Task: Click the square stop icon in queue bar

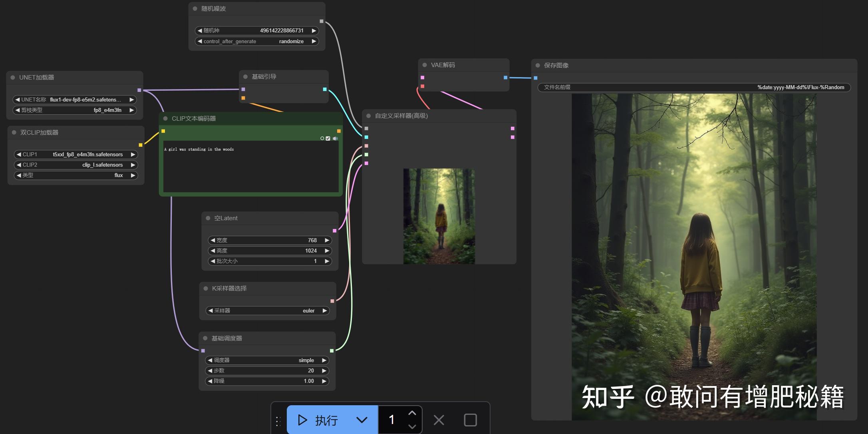Action: click(x=470, y=420)
